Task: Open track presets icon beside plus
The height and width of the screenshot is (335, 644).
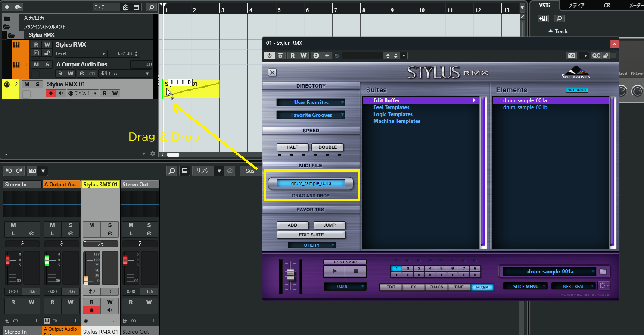Action: tap(18, 7)
